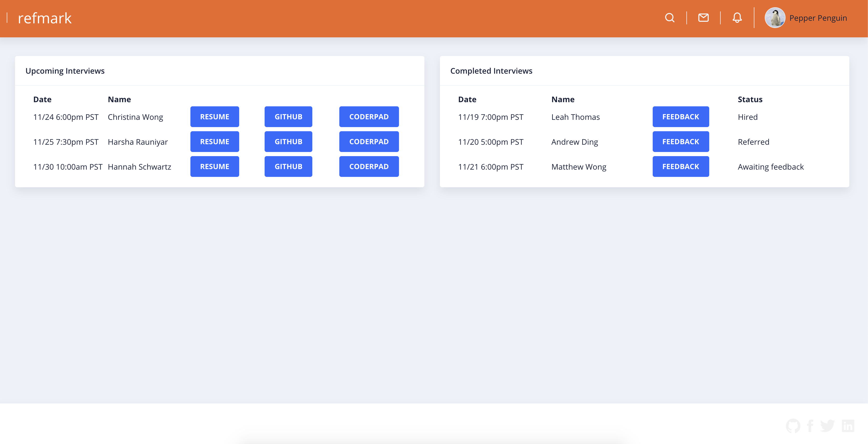The height and width of the screenshot is (444, 868).
Task: Open Pepper Penguin's user menu
Action: (x=818, y=18)
